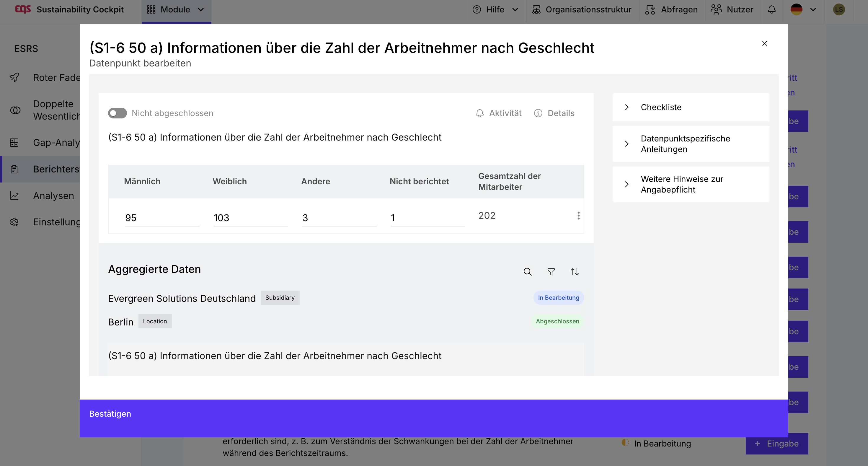The image size is (868, 466).
Task: Open Aktivität bell link
Action: pos(499,113)
